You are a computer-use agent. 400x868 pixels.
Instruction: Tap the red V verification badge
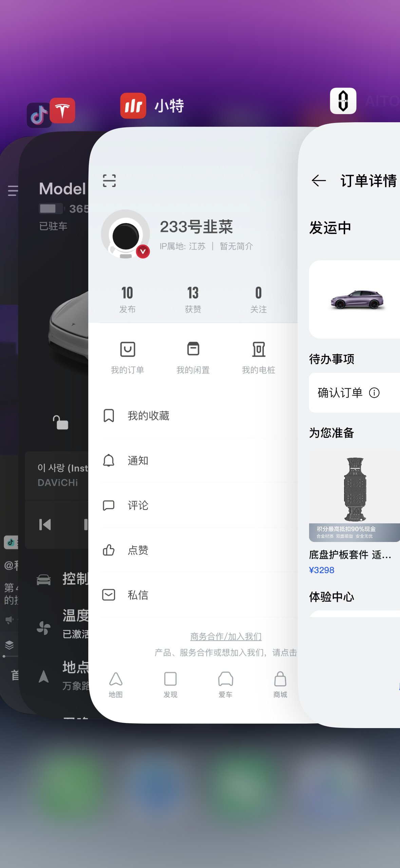(x=143, y=251)
